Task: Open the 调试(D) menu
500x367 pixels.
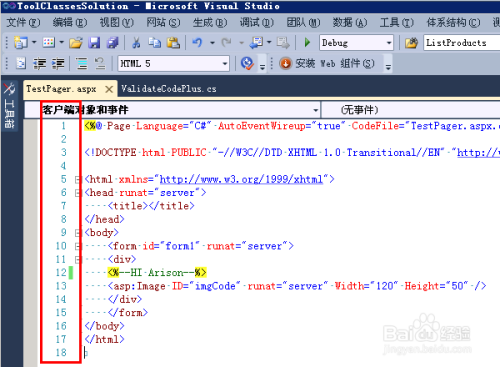Action: [256, 23]
